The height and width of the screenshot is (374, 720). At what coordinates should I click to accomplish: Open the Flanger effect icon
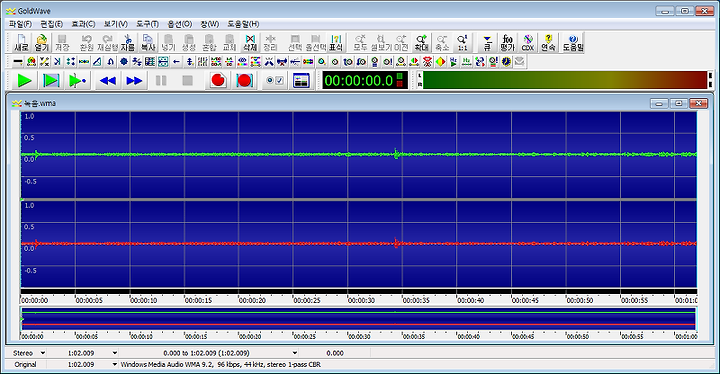tap(84, 61)
